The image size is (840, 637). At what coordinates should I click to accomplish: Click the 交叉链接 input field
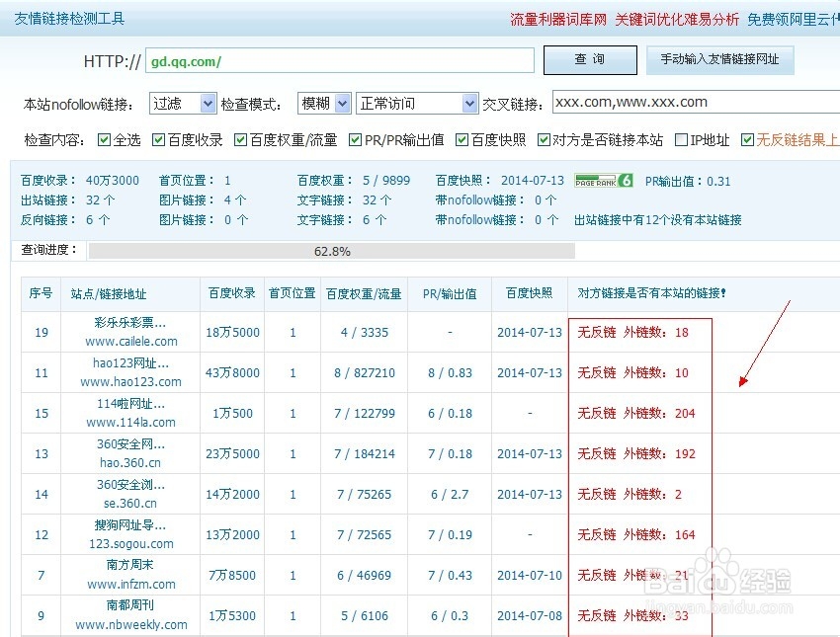tap(696, 102)
